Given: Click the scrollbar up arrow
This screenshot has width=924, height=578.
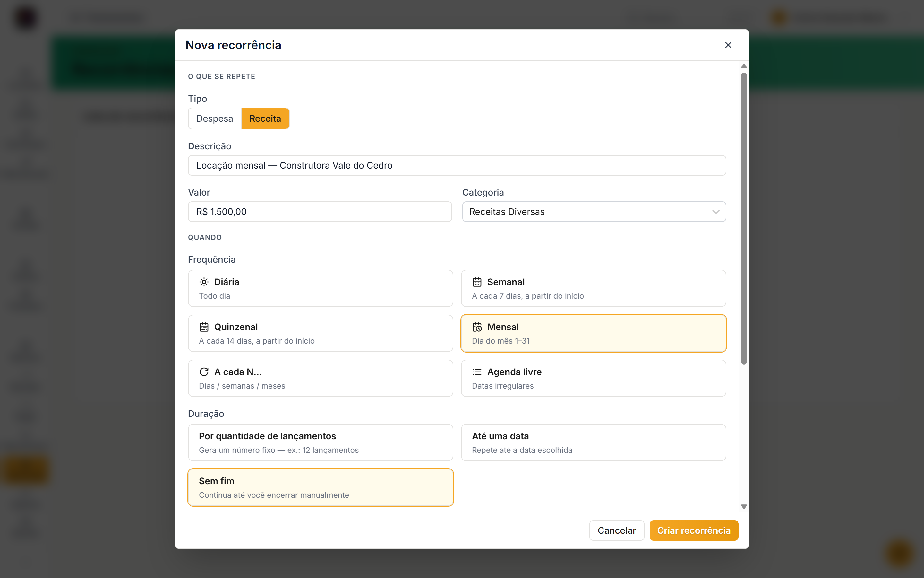Looking at the screenshot, I should click(744, 66).
